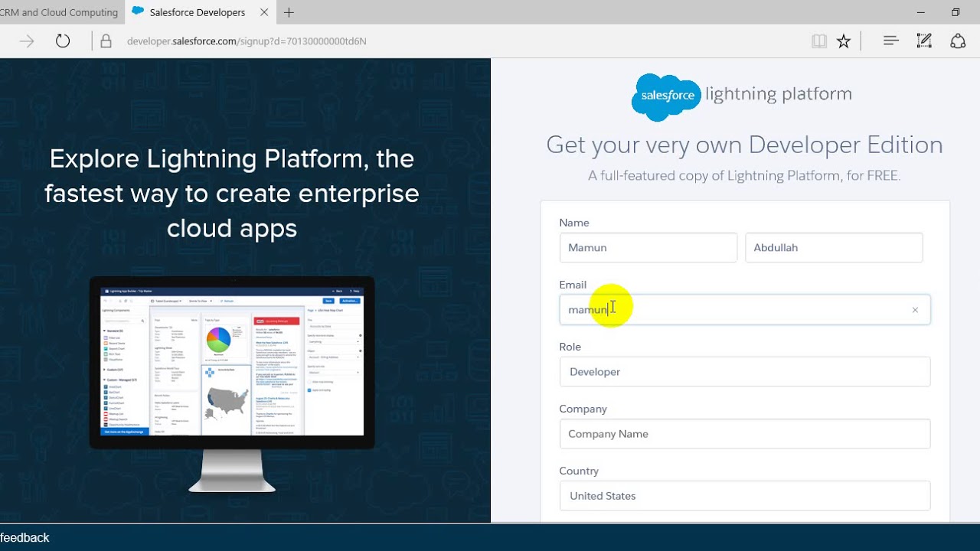
Task: Select the Salesforce Developers tab
Action: [x=200, y=12]
